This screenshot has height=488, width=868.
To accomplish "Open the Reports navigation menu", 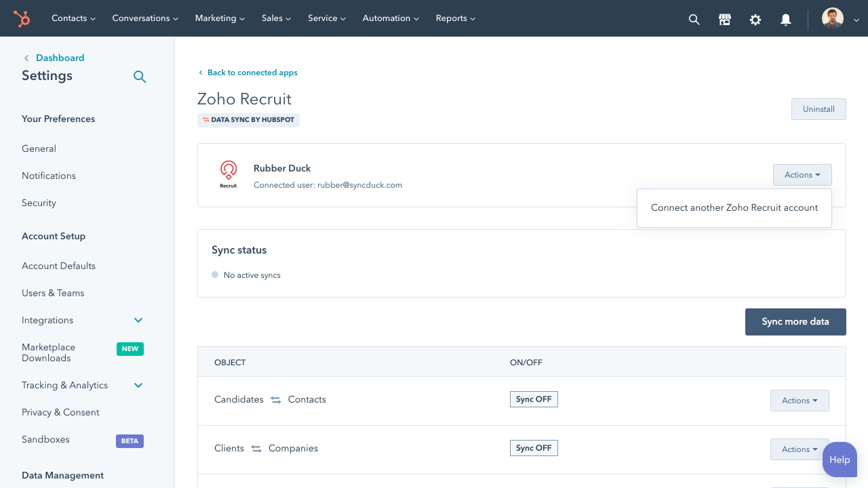I will click(x=455, y=18).
